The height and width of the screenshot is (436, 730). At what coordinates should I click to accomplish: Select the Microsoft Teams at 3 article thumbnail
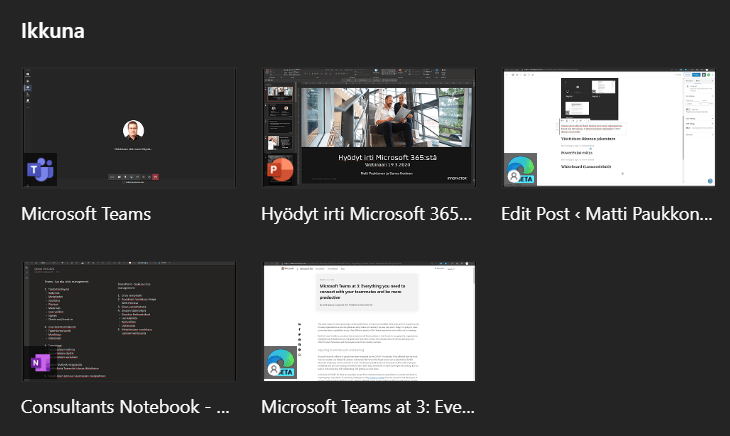[x=369, y=320]
